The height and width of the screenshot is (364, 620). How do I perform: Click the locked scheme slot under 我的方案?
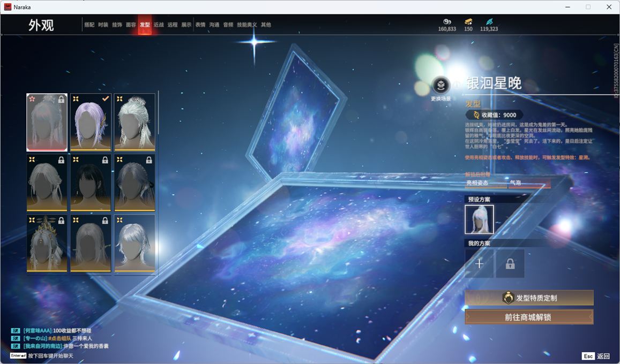point(510,263)
